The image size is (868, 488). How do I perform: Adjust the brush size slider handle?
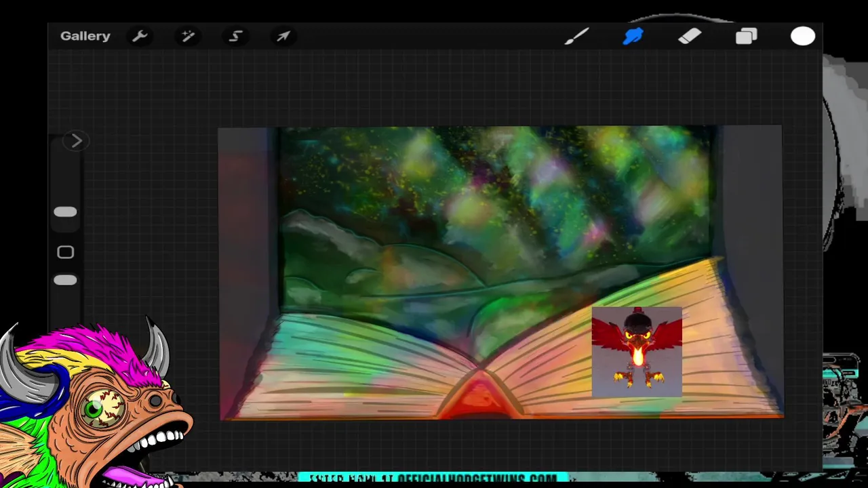click(x=65, y=212)
